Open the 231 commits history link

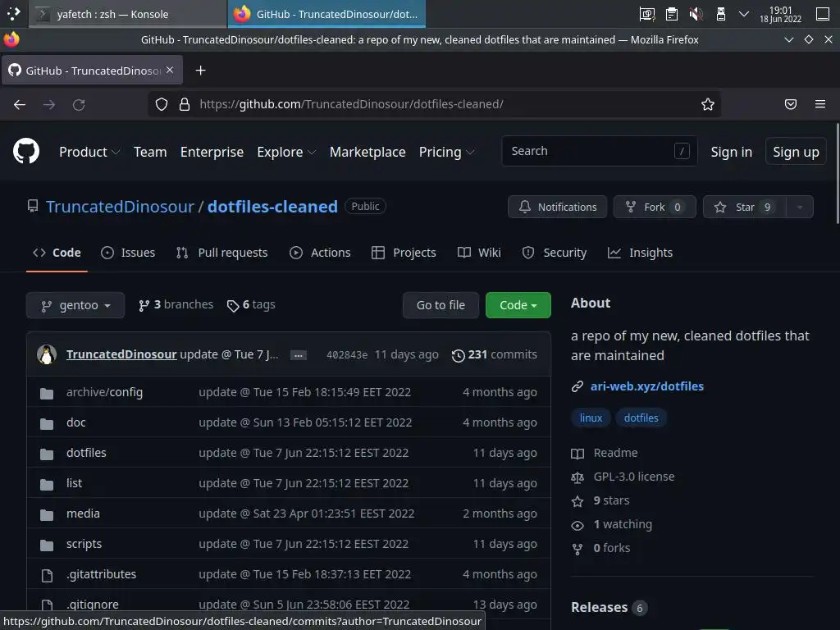click(494, 354)
